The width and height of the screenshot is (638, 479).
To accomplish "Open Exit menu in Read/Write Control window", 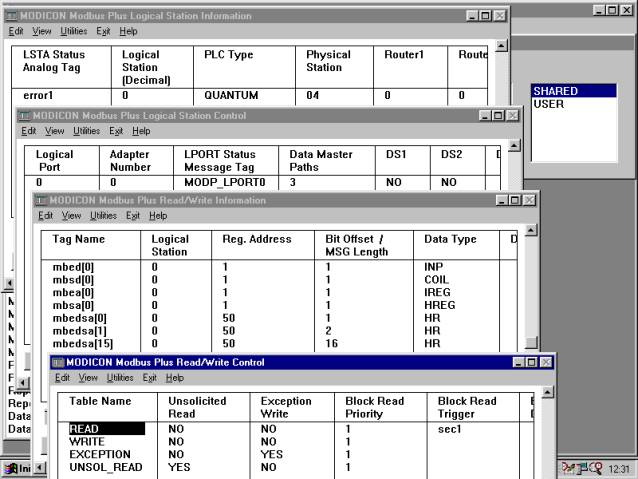I will pyautogui.click(x=150, y=378).
